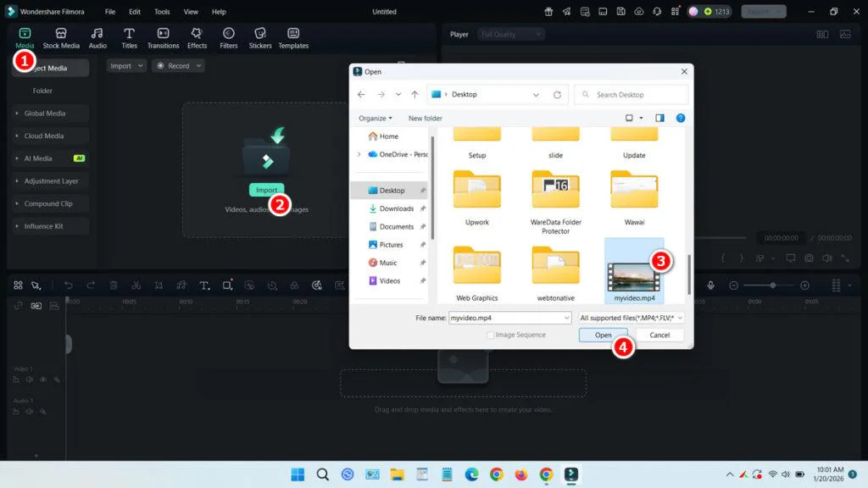Image resolution: width=868 pixels, height=488 pixels.
Task: Open the Tools menu
Action: pos(162,12)
